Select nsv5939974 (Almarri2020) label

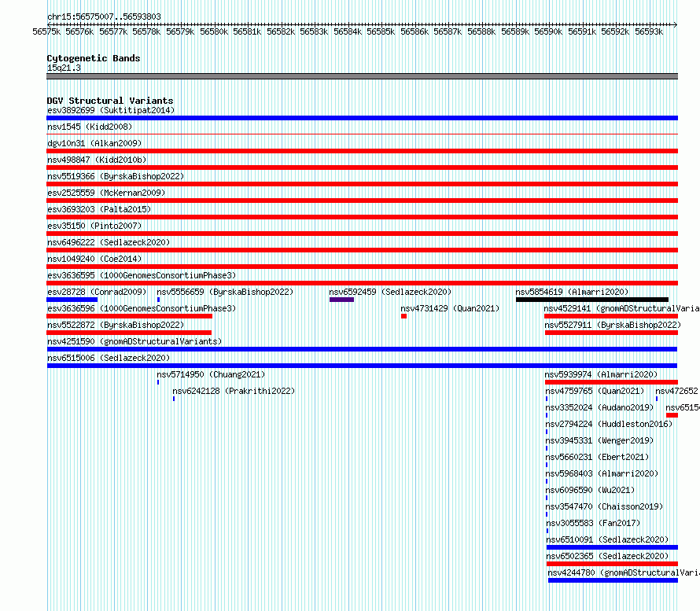601,374
